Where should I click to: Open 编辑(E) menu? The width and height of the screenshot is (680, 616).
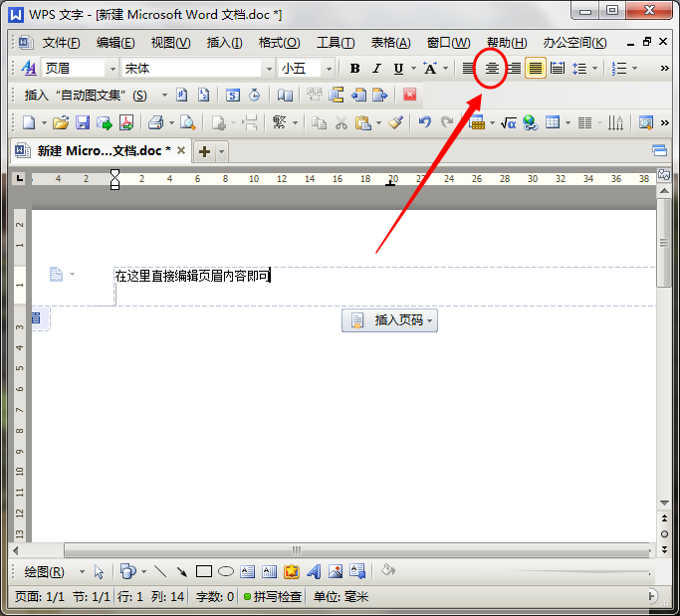tap(115, 43)
